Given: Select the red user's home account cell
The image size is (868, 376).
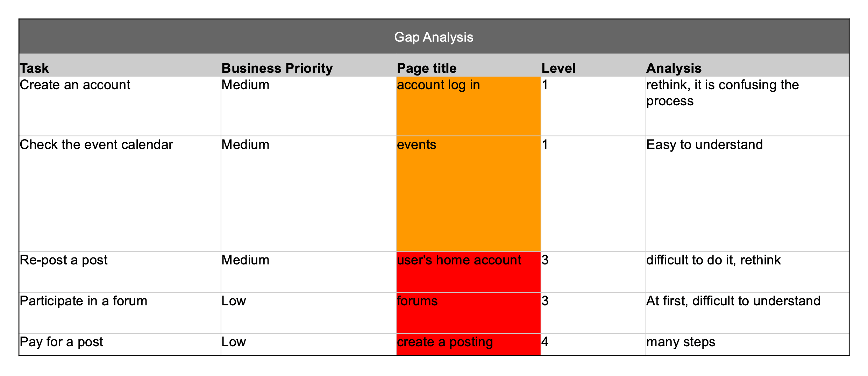Looking at the screenshot, I should [468, 271].
